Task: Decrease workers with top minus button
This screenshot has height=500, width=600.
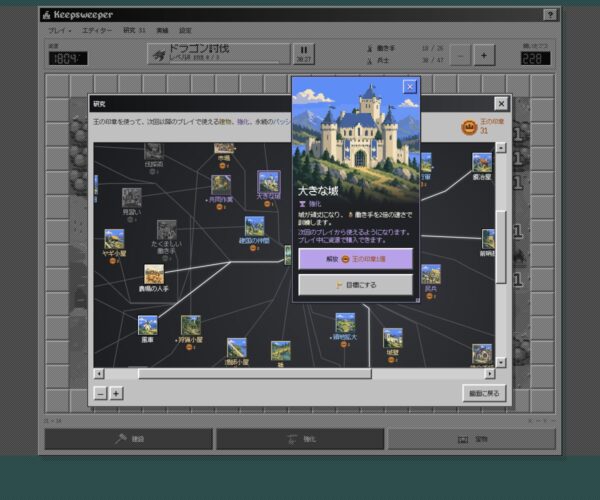Action: (460, 56)
